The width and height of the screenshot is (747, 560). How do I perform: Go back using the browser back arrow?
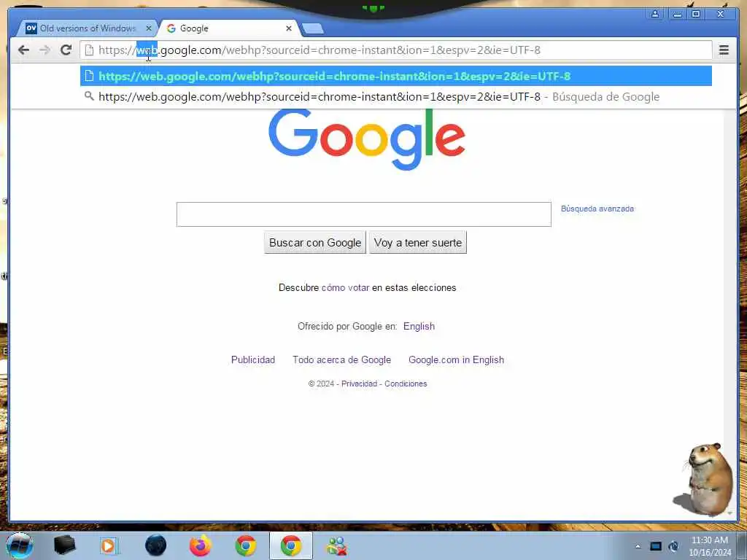[23, 50]
